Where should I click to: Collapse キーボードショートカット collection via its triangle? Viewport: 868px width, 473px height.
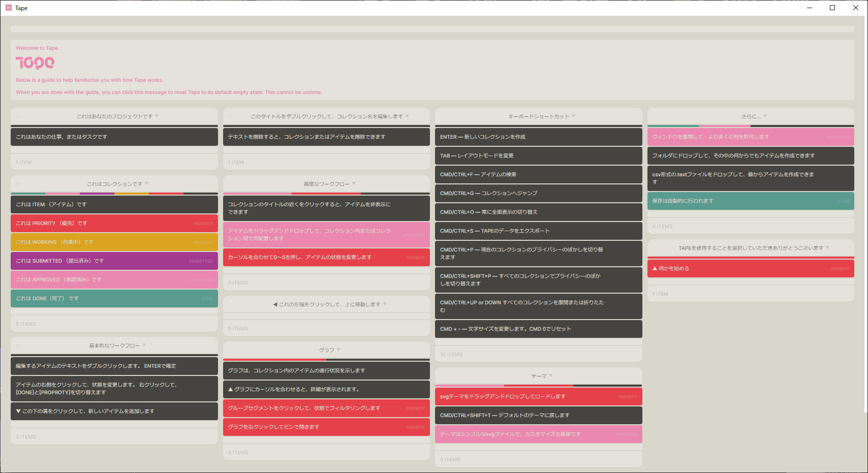coord(574,116)
